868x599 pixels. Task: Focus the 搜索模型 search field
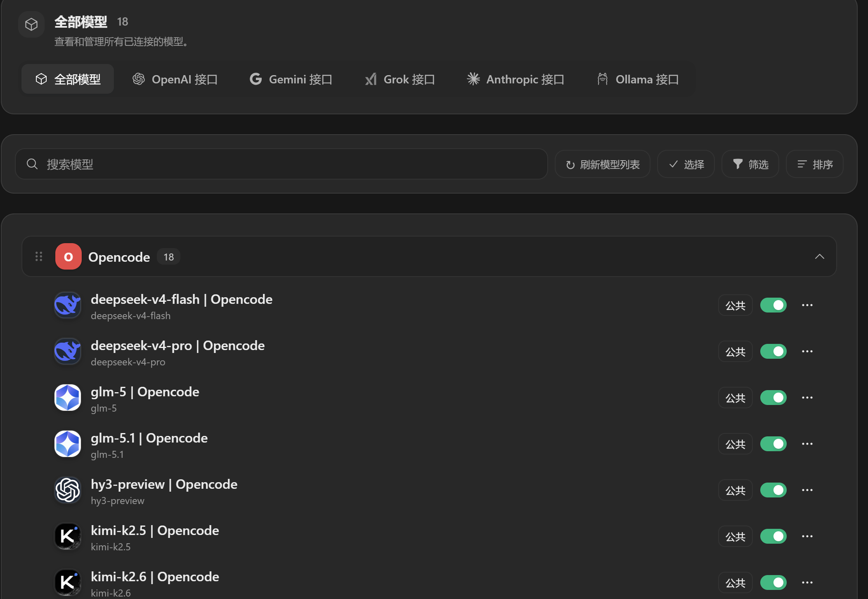click(281, 164)
